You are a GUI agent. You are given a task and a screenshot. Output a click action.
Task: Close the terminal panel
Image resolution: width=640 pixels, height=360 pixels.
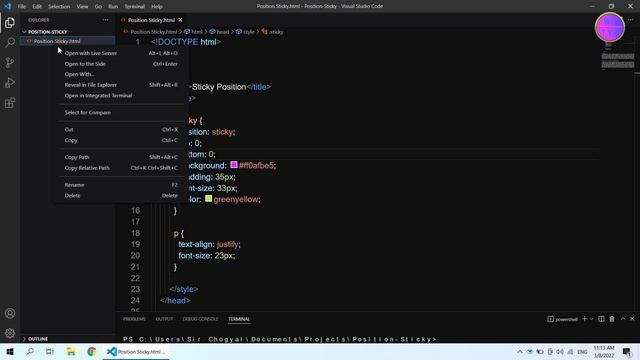(632, 319)
